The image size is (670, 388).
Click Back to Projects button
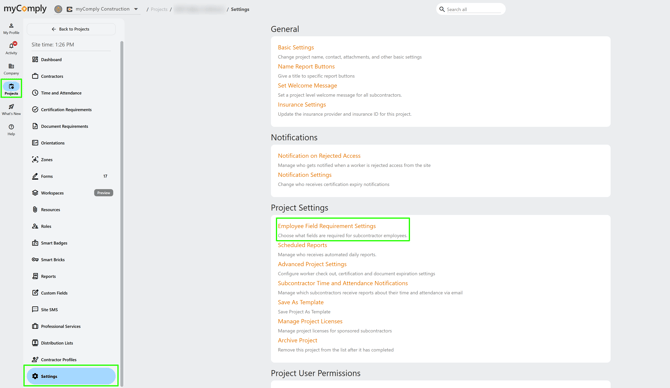71,29
